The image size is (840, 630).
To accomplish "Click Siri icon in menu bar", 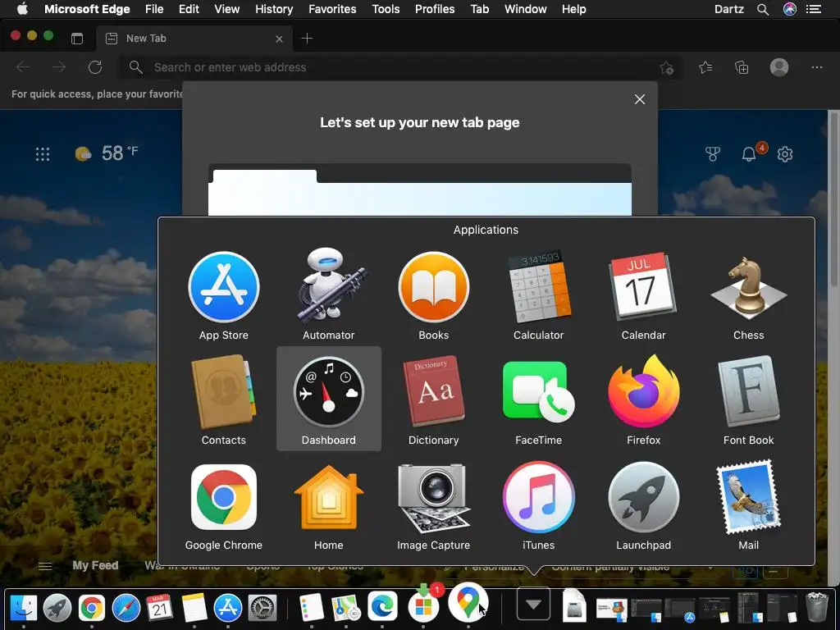I will point(790,9).
